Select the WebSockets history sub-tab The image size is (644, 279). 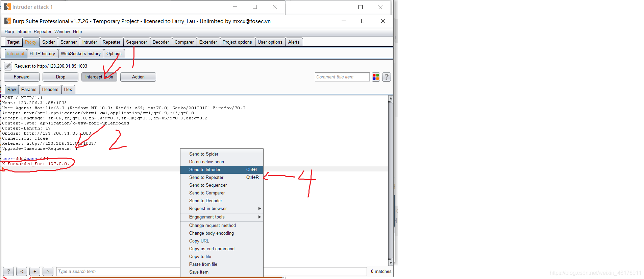coord(81,54)
